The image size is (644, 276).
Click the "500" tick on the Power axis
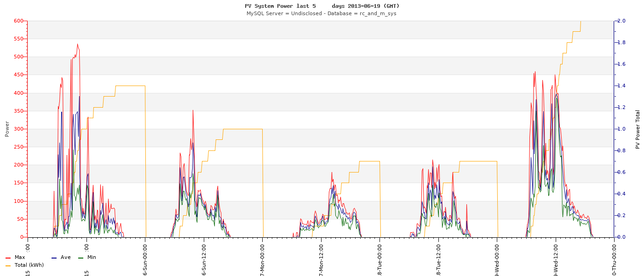click(x=18, y=57)
